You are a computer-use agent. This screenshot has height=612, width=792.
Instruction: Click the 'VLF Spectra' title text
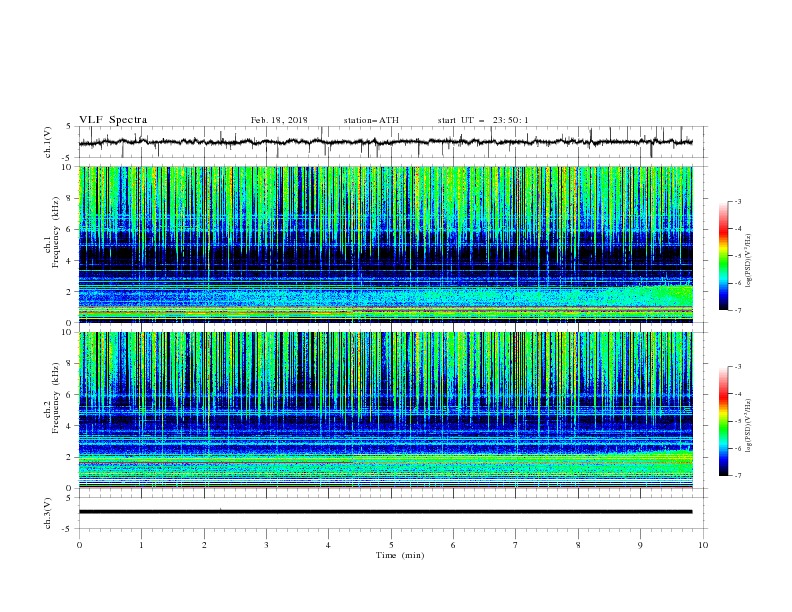[x=113, y=120]
